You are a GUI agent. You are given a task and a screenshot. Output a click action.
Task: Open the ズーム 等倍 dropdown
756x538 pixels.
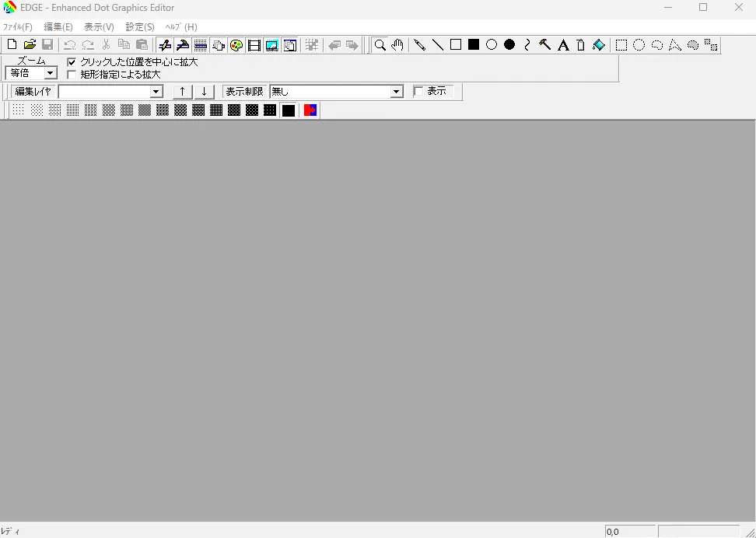[50, 73]
